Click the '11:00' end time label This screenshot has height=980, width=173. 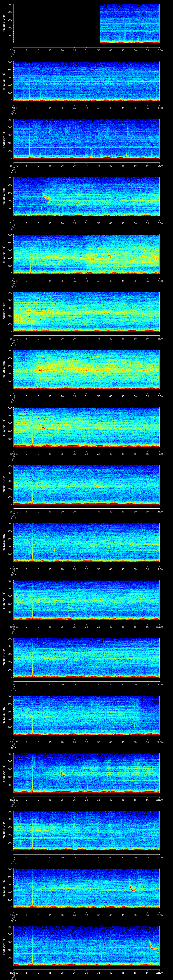pyautogui.click(x=159, y=108)
